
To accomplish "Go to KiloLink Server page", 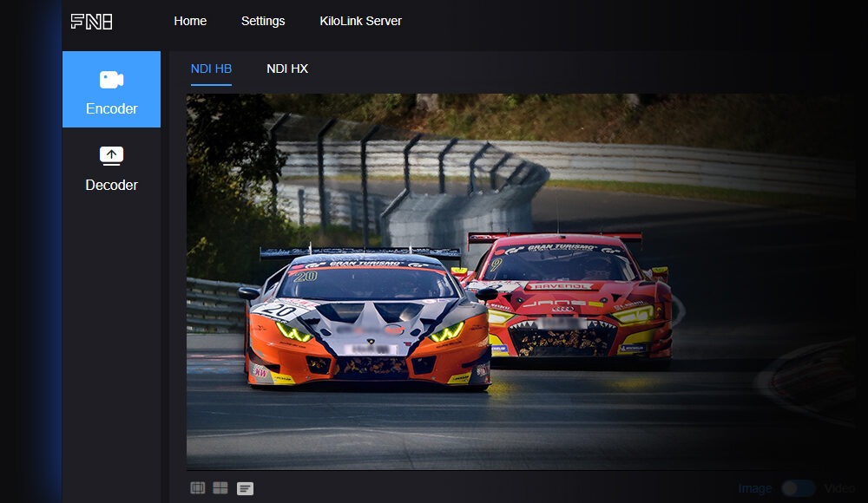I will 360,21.
